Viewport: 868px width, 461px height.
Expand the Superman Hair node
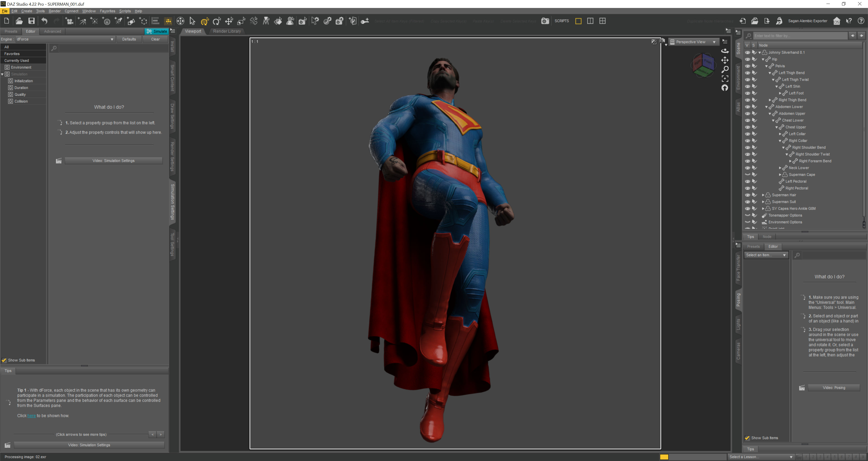pos(763,195)
